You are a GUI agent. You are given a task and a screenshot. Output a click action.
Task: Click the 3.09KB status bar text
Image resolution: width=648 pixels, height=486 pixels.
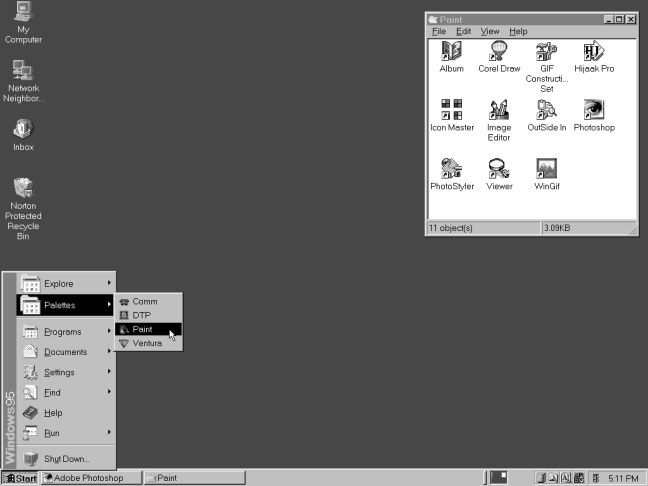pyautogui.click(x=557, y=228)
